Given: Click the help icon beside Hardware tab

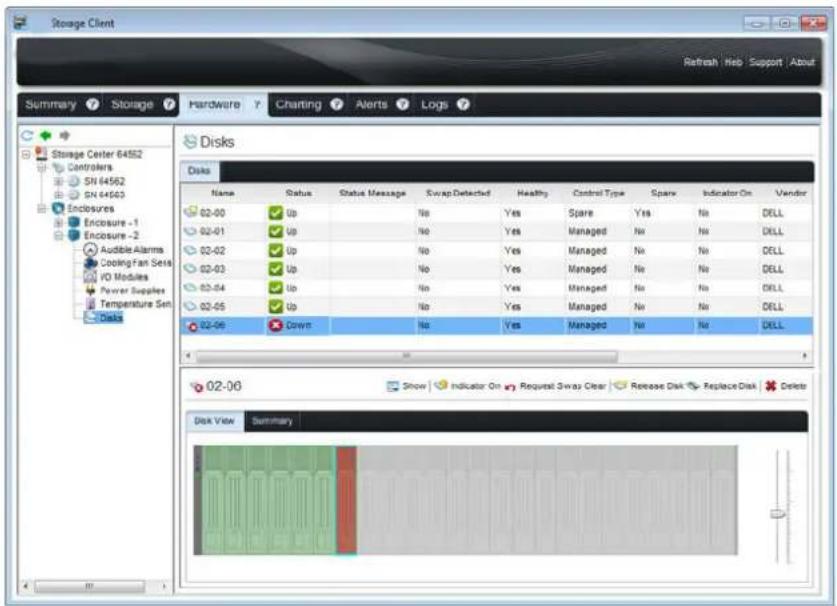Looking at the screenshot, I should tap(257, 104).
